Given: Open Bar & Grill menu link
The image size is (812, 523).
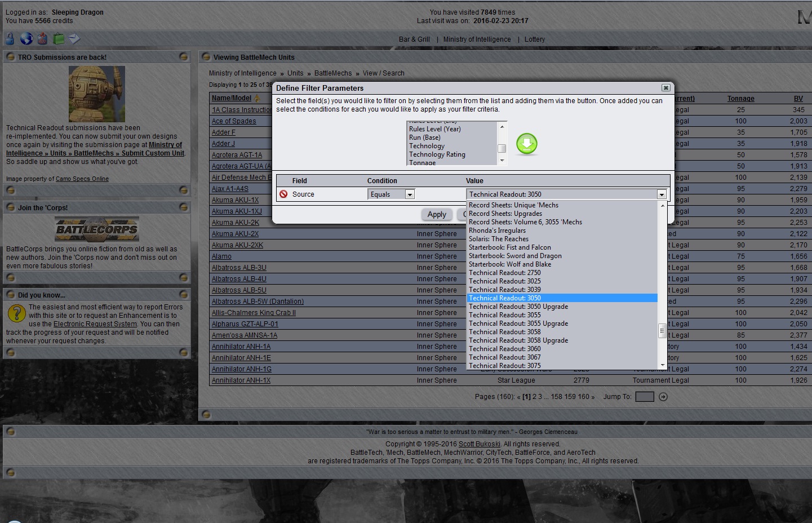Looking at the screenshot, I should pyautogui.click(x=414, y=39).
